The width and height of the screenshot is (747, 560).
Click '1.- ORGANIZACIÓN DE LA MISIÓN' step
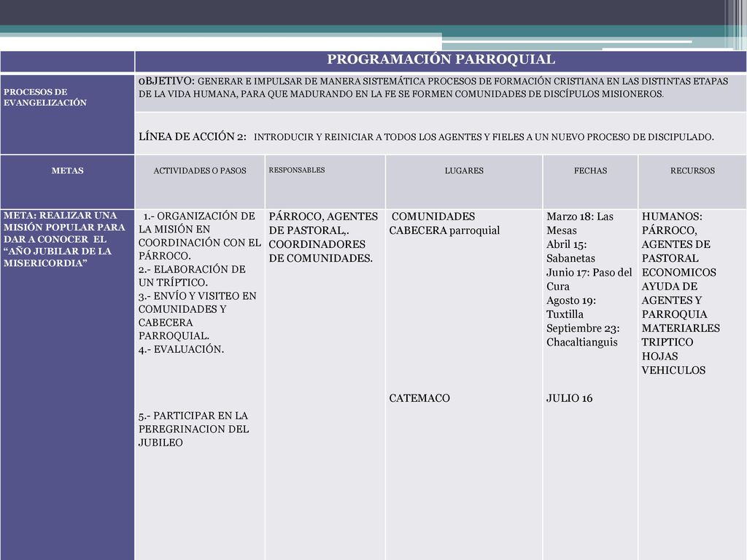point(200,236)
